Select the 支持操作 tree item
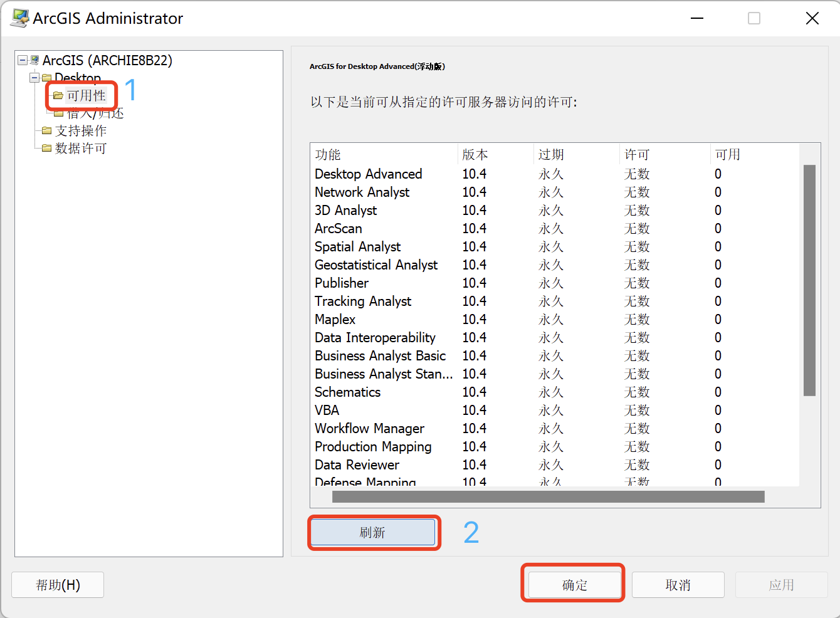840x618 pixels. point(81,130)
